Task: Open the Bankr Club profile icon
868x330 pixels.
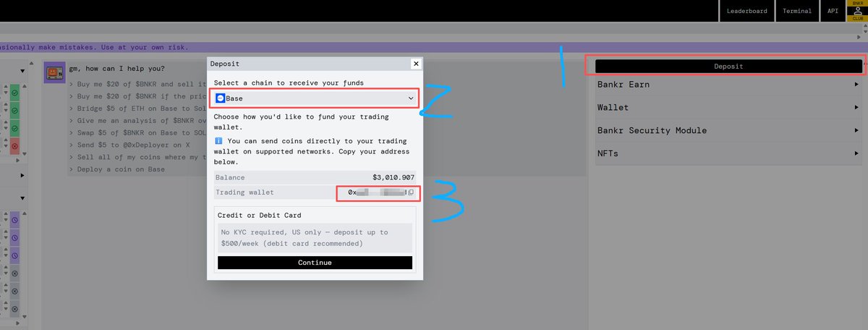Action: click(856, 11)
